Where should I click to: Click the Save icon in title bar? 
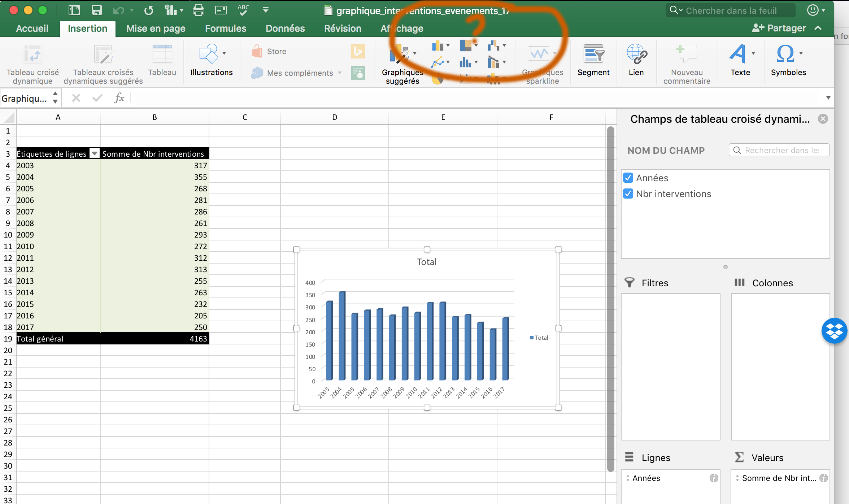point(96,10)
